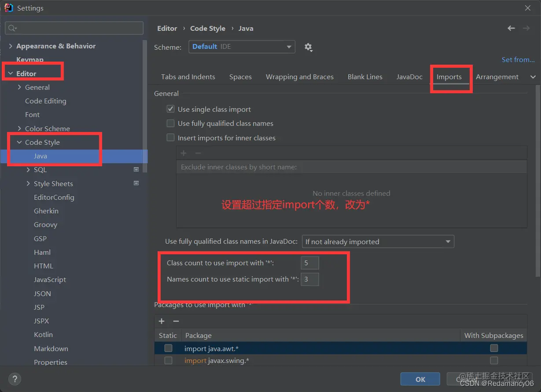The width and height of the screenshot is (541, 392).
Task: Check With Subpackages for java.awt.* row
Action: (494, 348)
